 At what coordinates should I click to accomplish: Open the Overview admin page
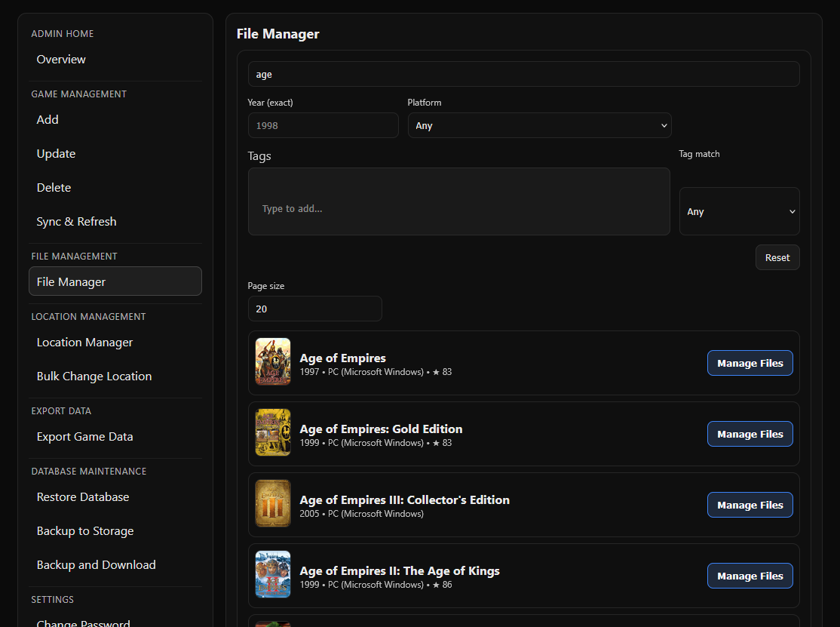pos(115,60)
